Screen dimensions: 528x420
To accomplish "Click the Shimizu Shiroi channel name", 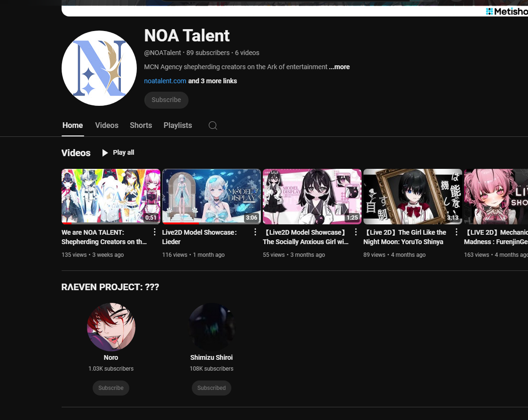I will (x=212, y=357).
